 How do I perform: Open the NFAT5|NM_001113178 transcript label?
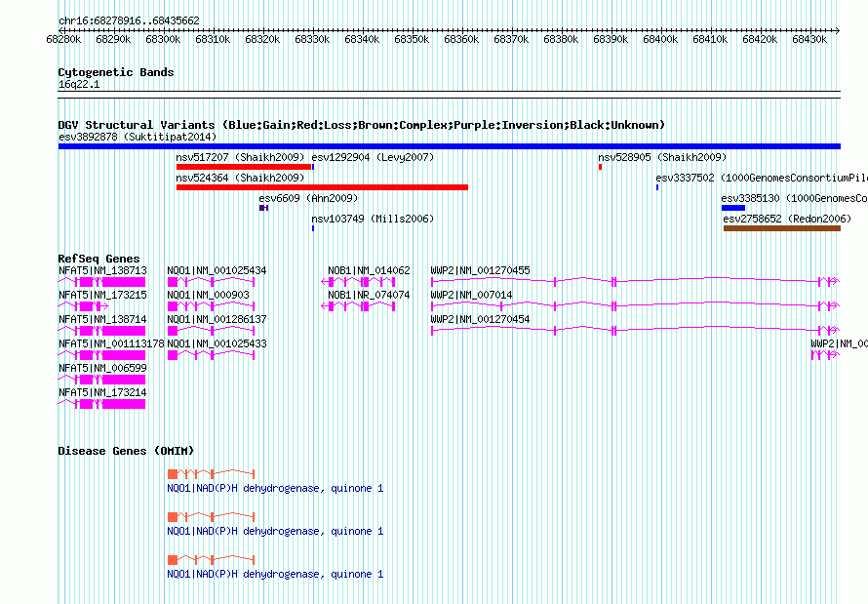tap(111, 343)
